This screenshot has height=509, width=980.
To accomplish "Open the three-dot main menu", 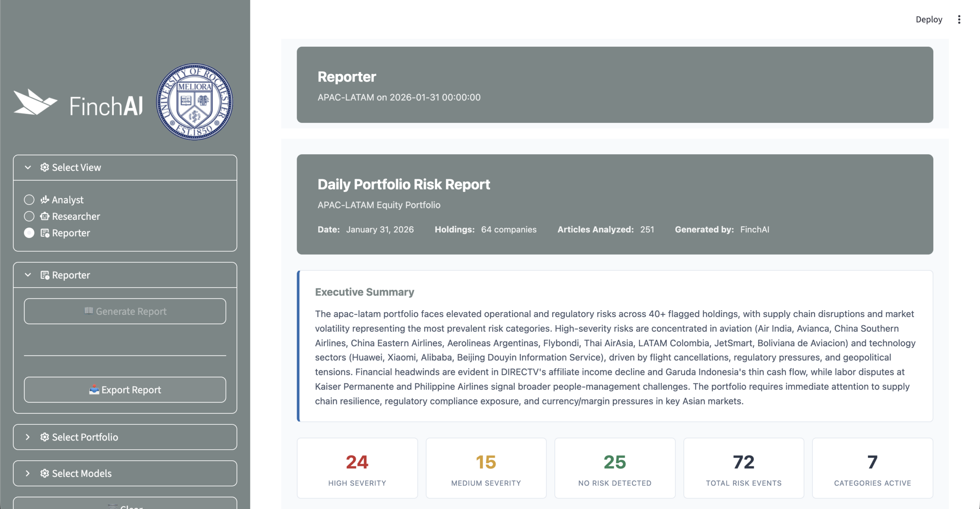I will [959, 20].
